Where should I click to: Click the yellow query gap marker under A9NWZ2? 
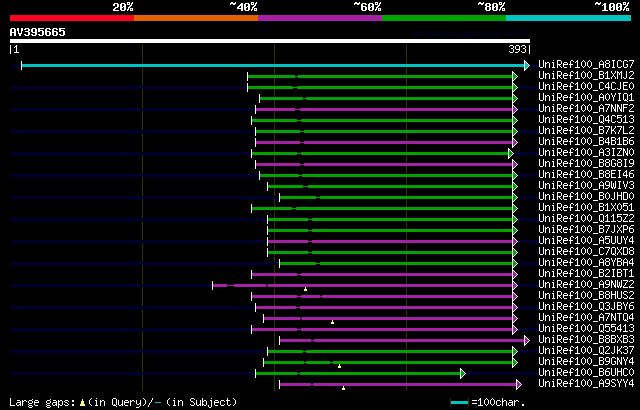305,289
